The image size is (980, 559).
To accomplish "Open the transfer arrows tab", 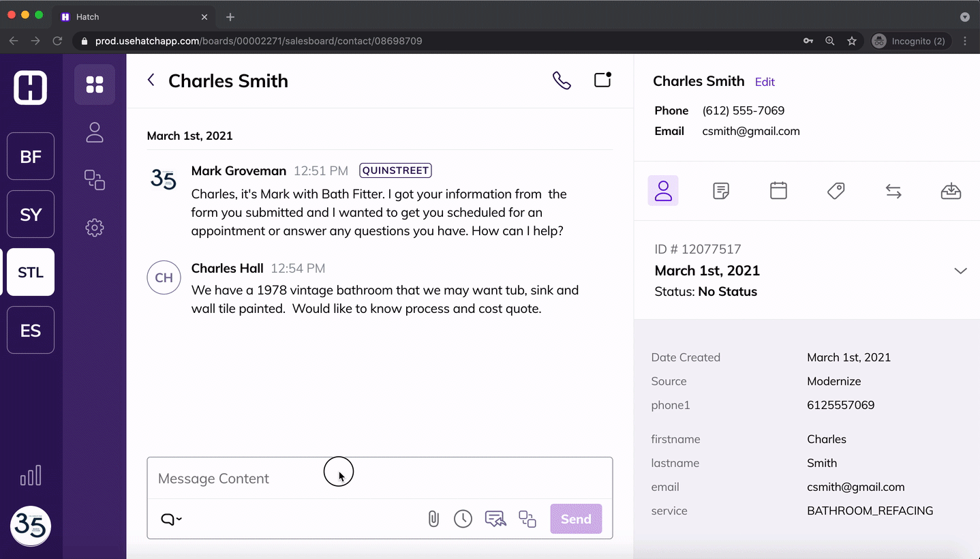I will click(893, 192).
